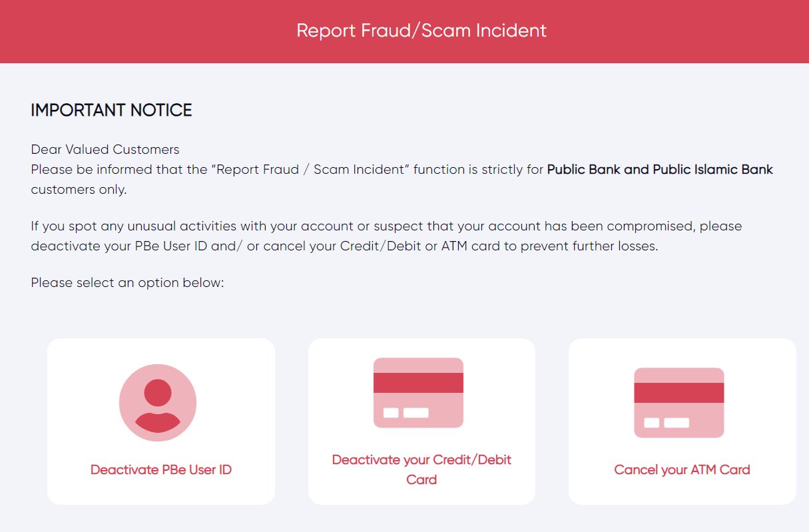Click the card image above Deactivate your Credit/Debit Card
Screen dimensions: 809x532
pos(419,393)
